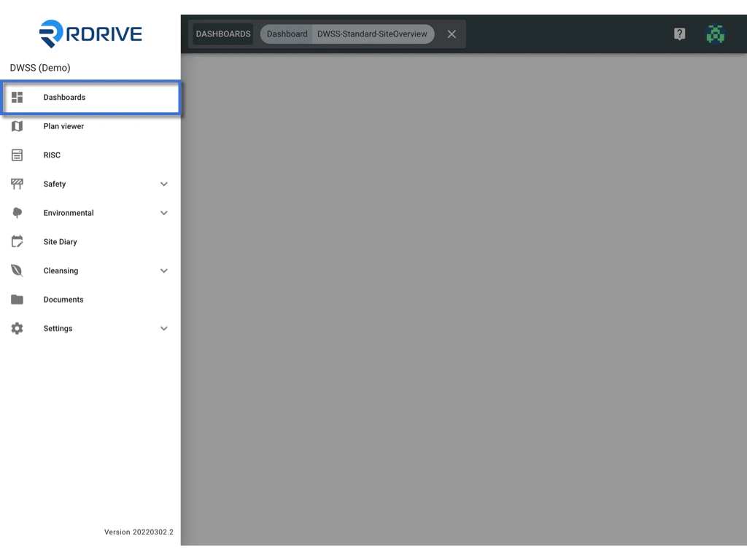The image size is (747, 560).
Task: Click the Version 20220302.2 text
Action: [139, 532]
